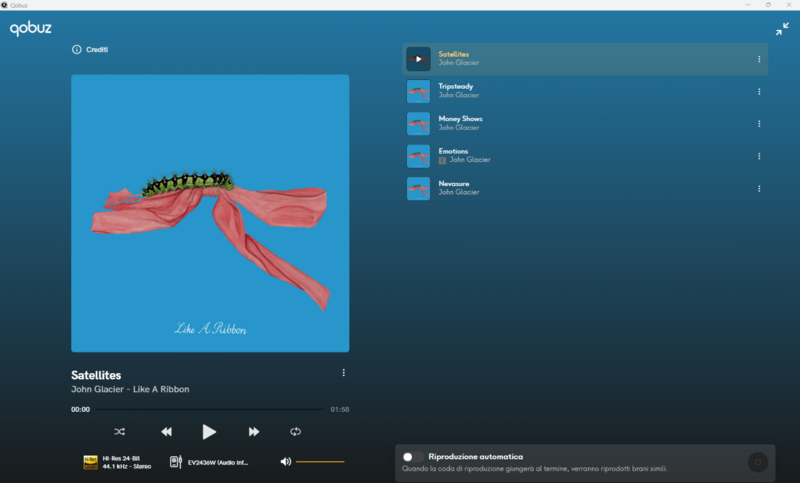Open John Glacier - Like A Ribbon link
The width and height of the screenshot is (800, 483).
pos(130,389)
